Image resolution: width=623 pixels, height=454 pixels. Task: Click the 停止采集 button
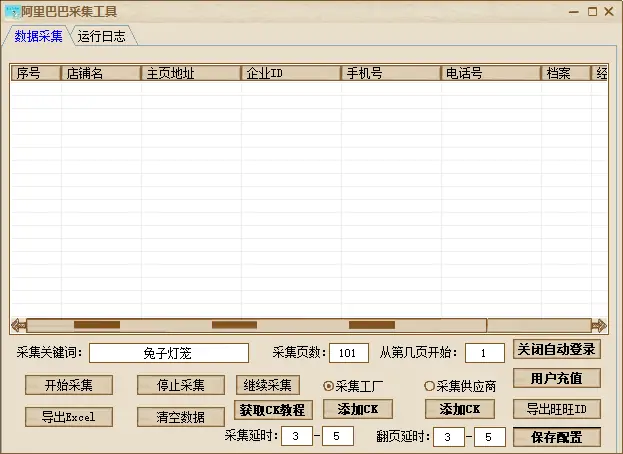pyautogui.click(x=181, y=385)
